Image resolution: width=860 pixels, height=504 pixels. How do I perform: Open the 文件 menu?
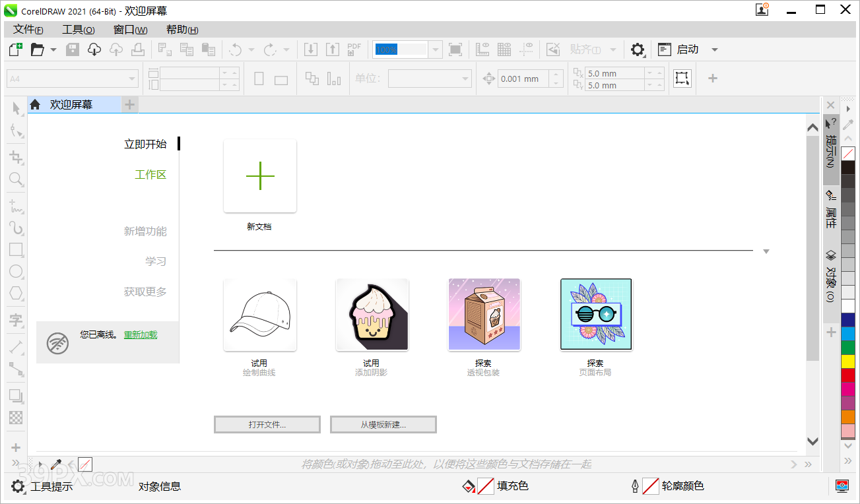coord(28,30)
